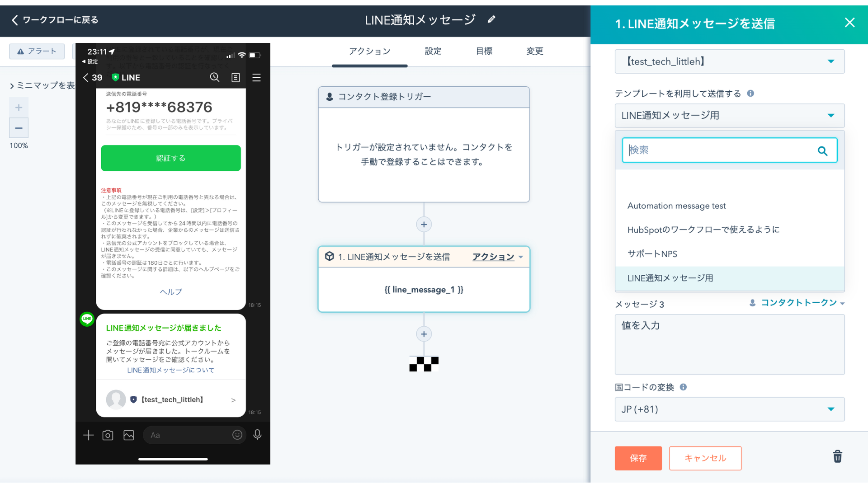The height and width of the screenshot is (488, 868).
Task: Click the pencil icon to edit workflow name
Action: pyautogui.click(x=491, y=19)
